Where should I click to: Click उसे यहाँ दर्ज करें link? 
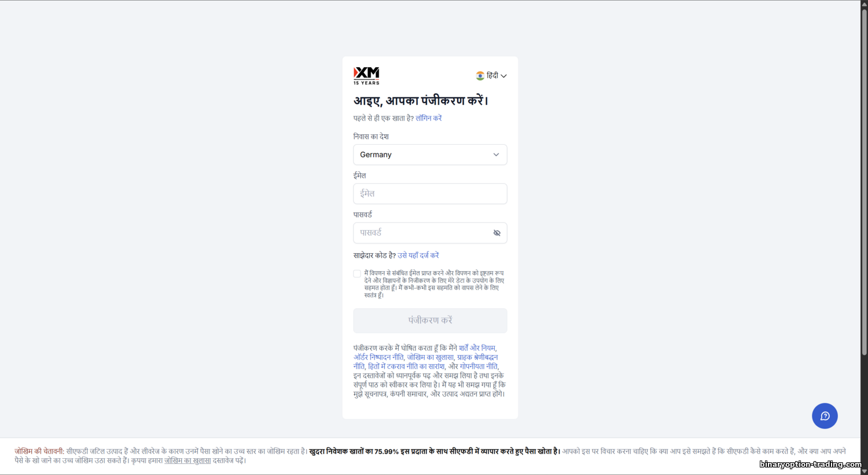click(x=418, y=255)
